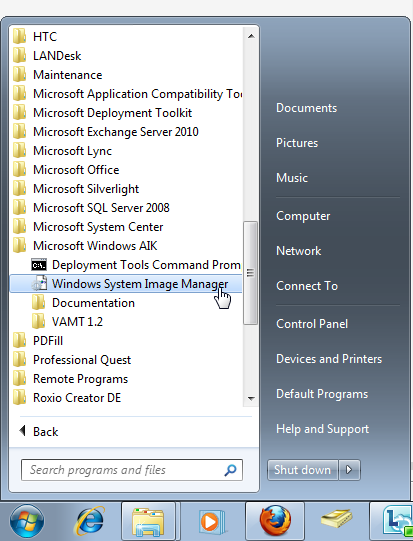
Task: Open Devices and Printers
Action: [329, 359]
